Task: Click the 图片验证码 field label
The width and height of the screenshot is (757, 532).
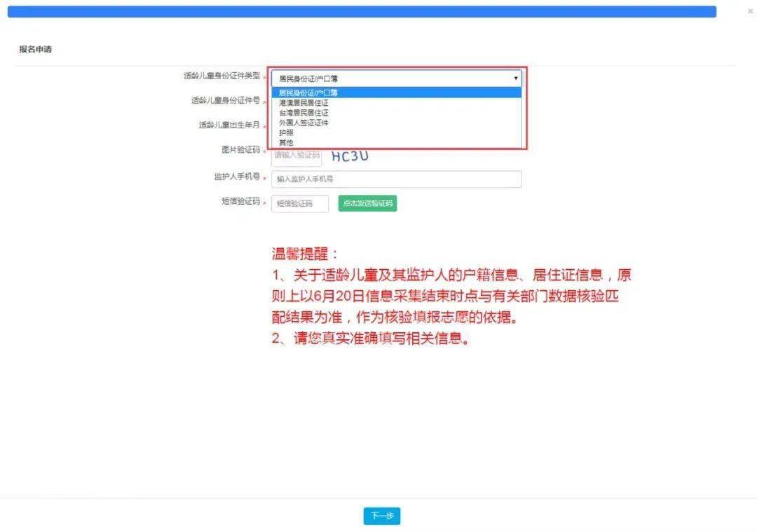Action: pos(241,150)
